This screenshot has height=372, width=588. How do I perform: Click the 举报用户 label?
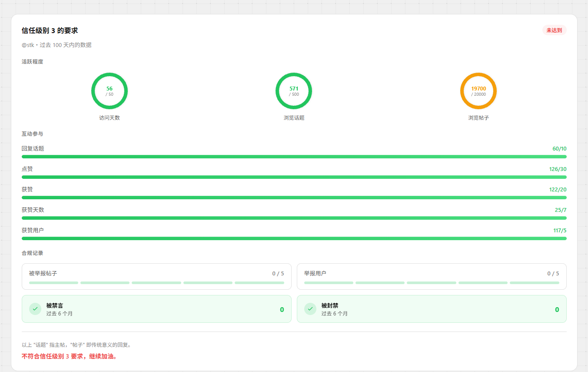[315, 273]
